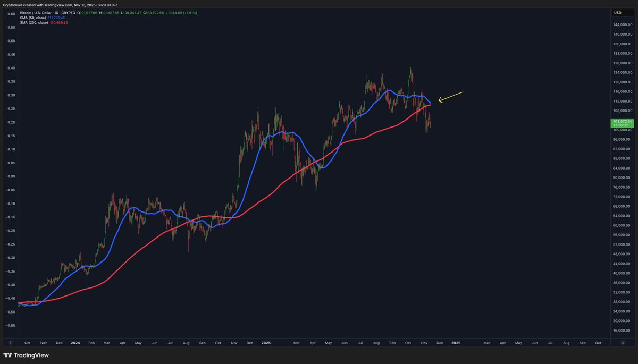Screen dimensions: 638x364
Task: Toggle the A auto-scale button on price axis
Action: (622, 343)
